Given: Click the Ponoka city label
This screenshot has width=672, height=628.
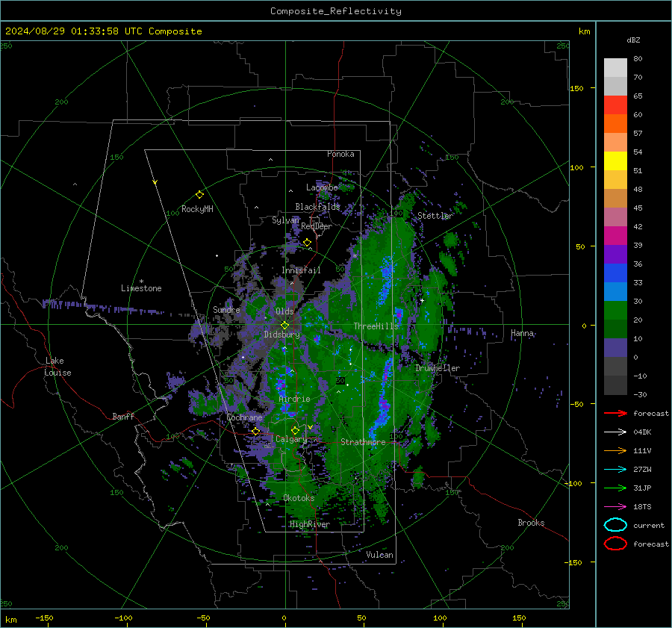Looking at the screenshot, I should coord(340,154).
